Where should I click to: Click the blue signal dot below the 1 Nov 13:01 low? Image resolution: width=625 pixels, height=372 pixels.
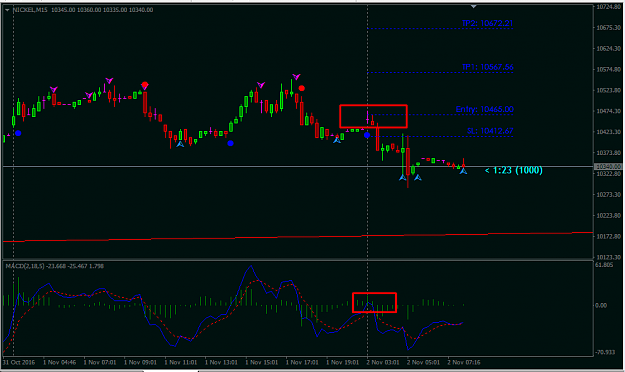tap(230, 143)
